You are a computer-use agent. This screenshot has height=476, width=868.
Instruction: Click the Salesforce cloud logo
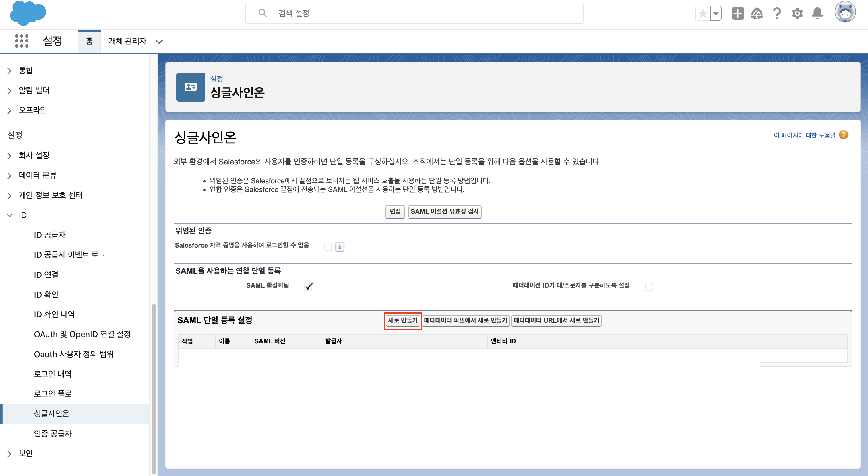click(28, 13)
